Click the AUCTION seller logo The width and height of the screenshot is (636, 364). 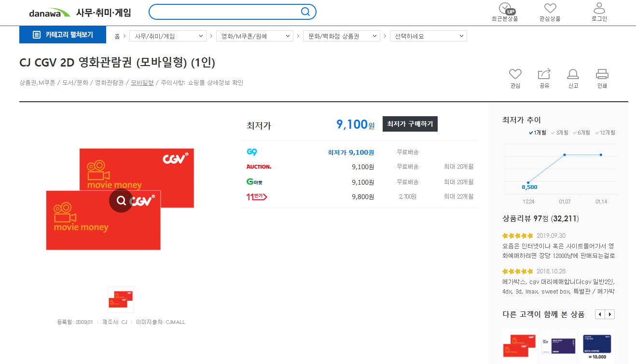[259, 167]
